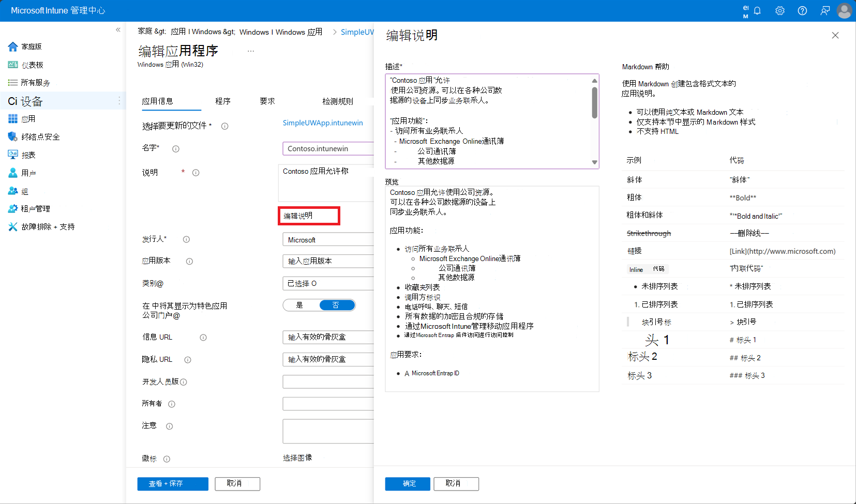Viewport: 856px width, 504px height.
Task: Click info icon next to 注意
Action: (x=169, y=426)
